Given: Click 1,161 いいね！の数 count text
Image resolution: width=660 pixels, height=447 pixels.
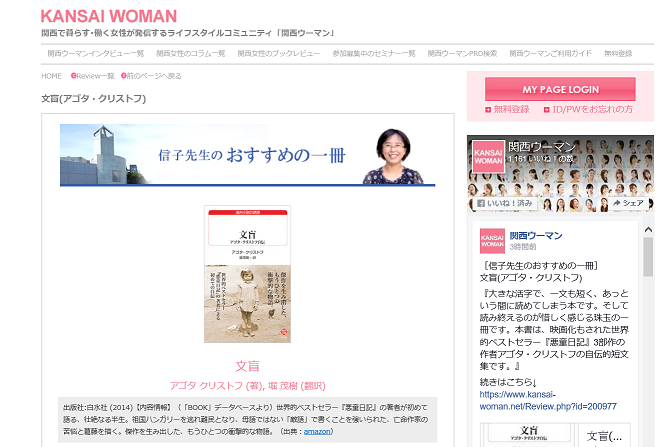Looking at the screenshot, I should (x=540, y=159).
